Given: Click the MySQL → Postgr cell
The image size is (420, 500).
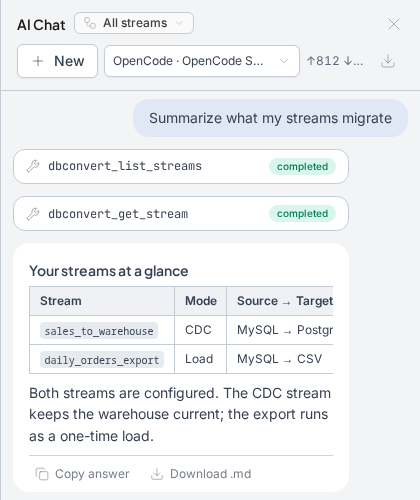Looking at the screenshot, I should coord(280,330).
